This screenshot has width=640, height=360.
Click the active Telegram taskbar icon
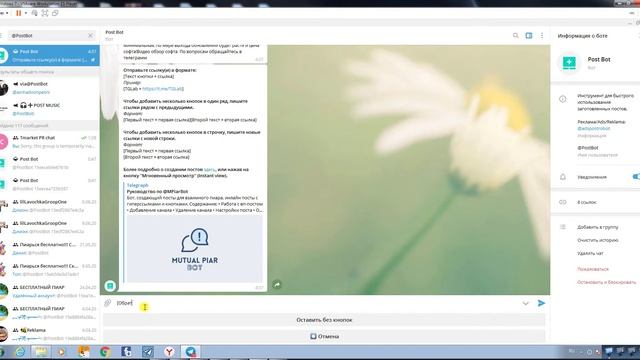[x=191, y=351]
